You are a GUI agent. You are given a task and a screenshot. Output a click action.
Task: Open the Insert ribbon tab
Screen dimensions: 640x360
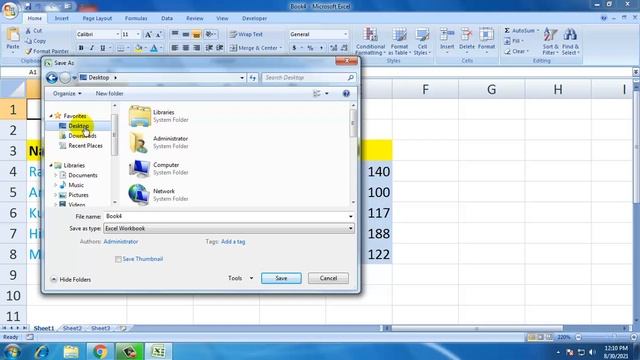(x=62, y=18)
